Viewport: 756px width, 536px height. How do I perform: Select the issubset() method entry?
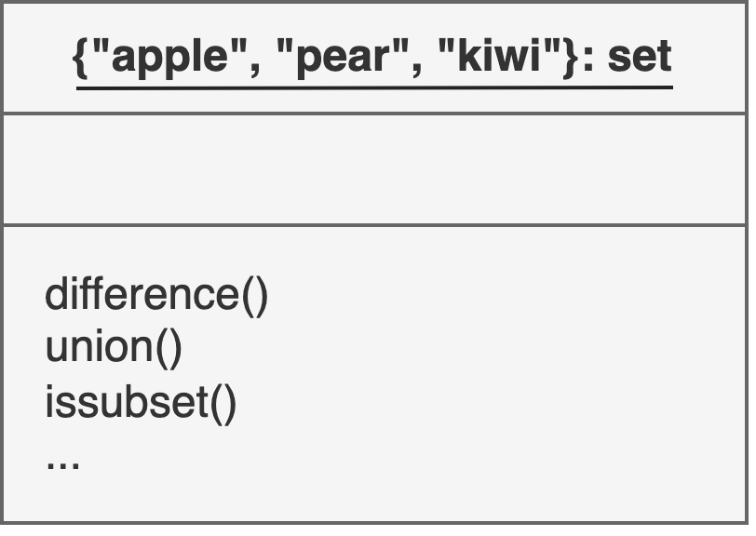(141, 404)
